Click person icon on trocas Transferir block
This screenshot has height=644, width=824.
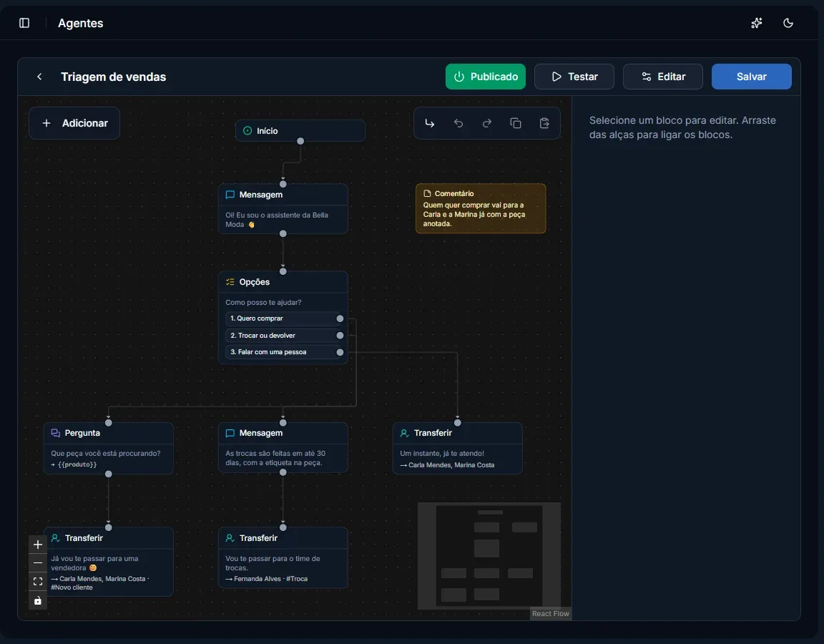(230, 538)
